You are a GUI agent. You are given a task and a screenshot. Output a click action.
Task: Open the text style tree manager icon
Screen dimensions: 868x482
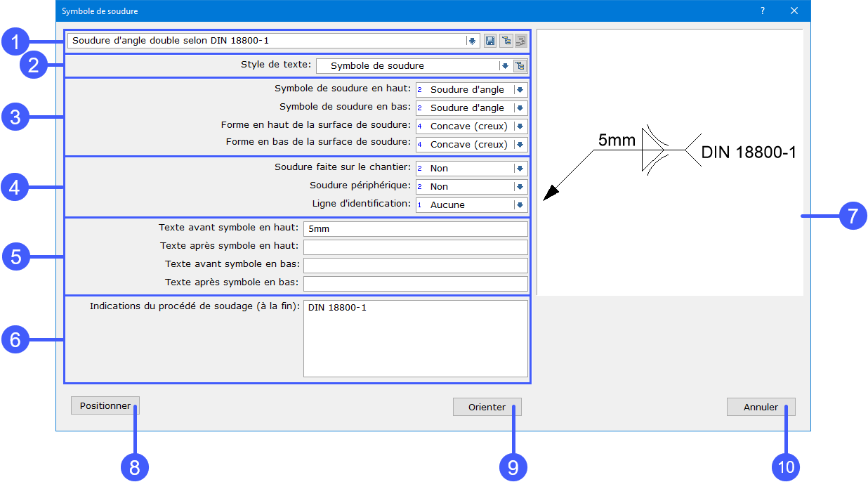click(x=520, y=66)
